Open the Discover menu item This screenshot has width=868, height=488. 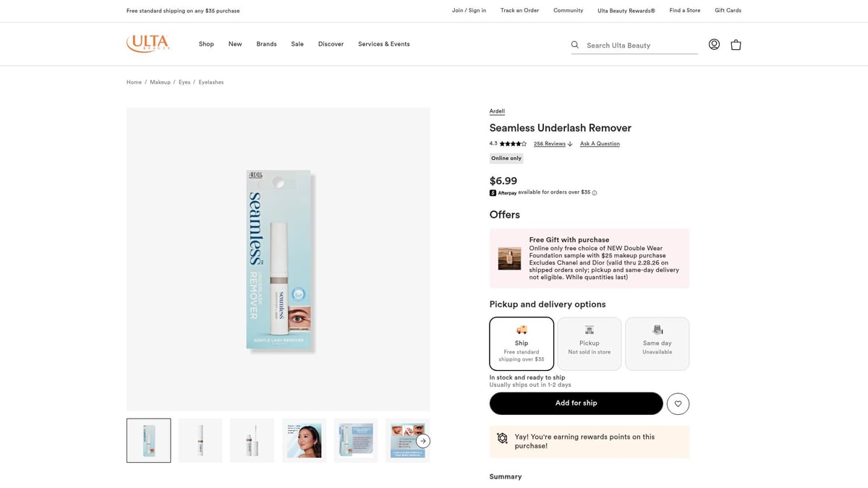click(331, 44)
